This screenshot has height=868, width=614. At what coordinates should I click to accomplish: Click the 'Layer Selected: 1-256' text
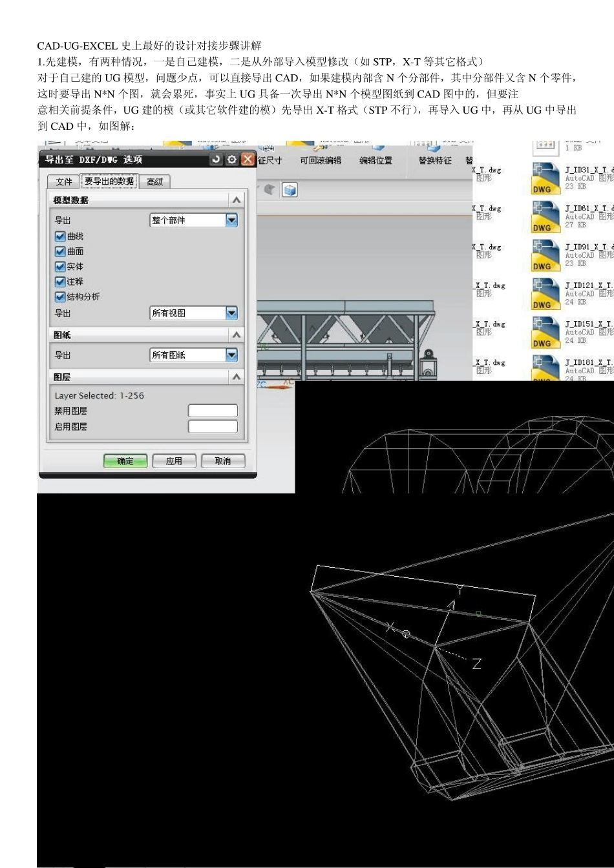pos(100,396)
